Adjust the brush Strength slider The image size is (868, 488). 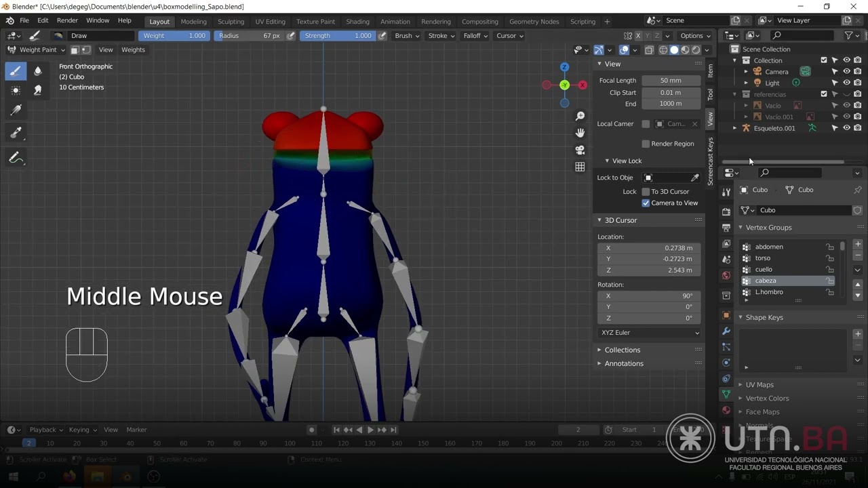pos(337,36)
